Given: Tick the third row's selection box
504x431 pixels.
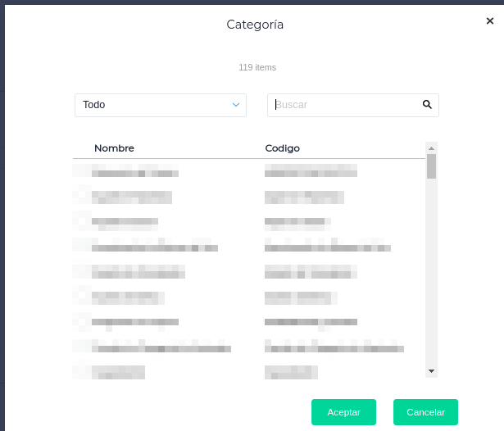Looking at the screenshot, I should (81, 221).
